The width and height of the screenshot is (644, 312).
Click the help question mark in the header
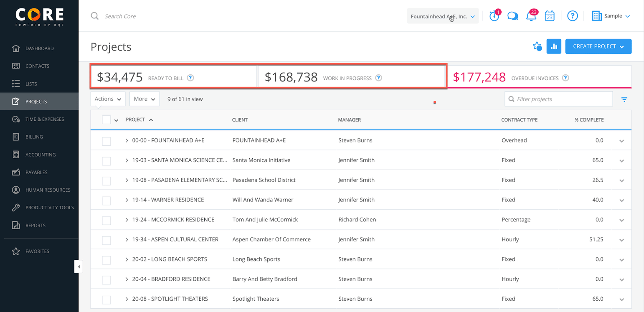(x=572, y=16)
